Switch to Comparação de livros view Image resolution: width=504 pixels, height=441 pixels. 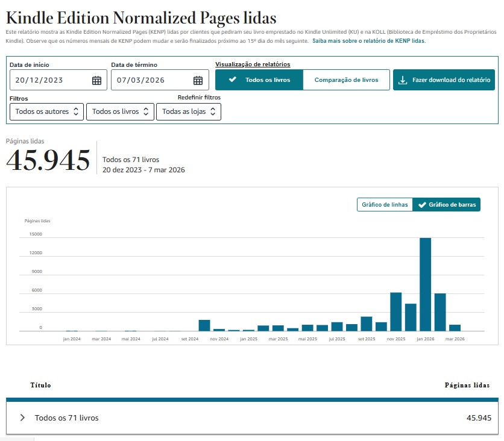pyautogui.click(x=347, y=79)
